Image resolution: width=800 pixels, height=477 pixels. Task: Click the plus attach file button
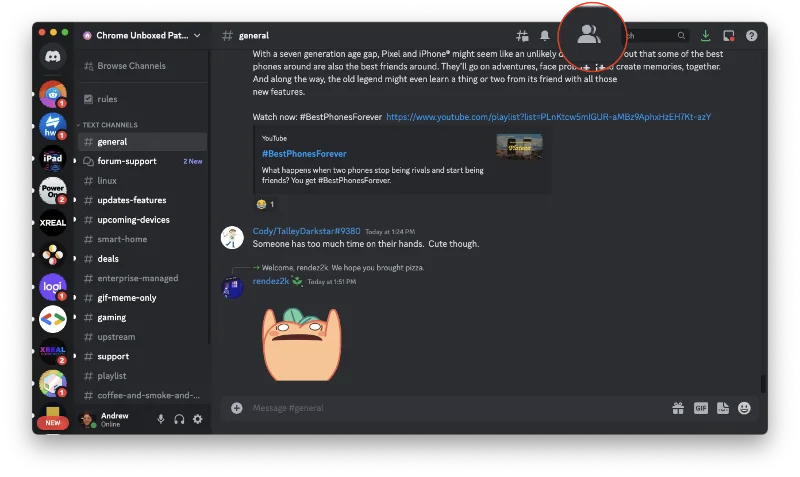236,408
